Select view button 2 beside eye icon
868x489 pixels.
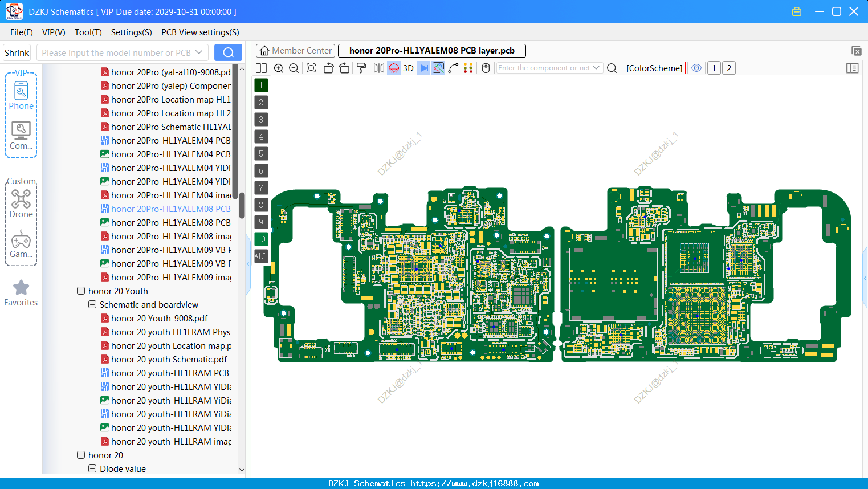tap(729, 68)
